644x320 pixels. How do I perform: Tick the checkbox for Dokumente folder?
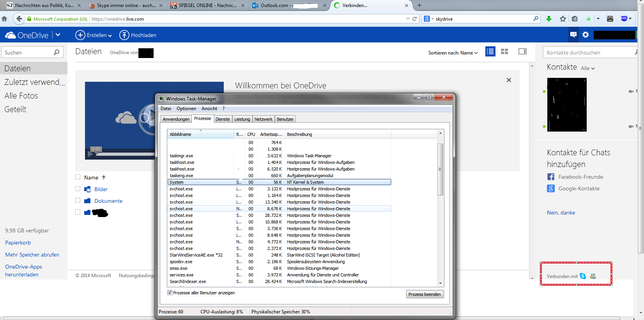pyautogui.click(x=78, y=200)
